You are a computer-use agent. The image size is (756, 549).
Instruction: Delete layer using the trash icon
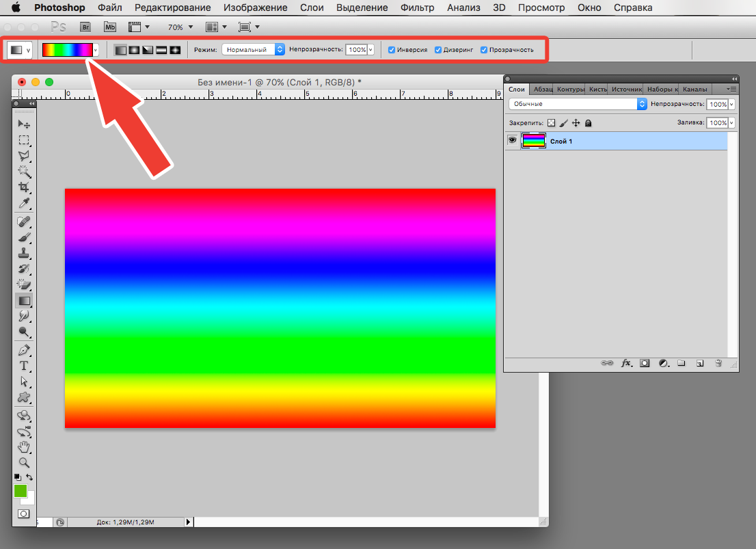coord(718,364)
